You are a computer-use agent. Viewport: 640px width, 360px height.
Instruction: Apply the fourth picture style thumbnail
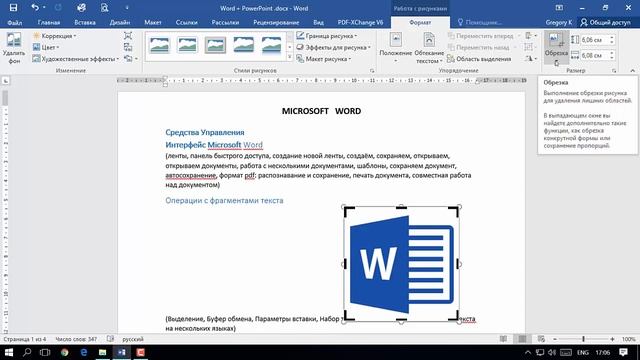[x=243, y=45]
